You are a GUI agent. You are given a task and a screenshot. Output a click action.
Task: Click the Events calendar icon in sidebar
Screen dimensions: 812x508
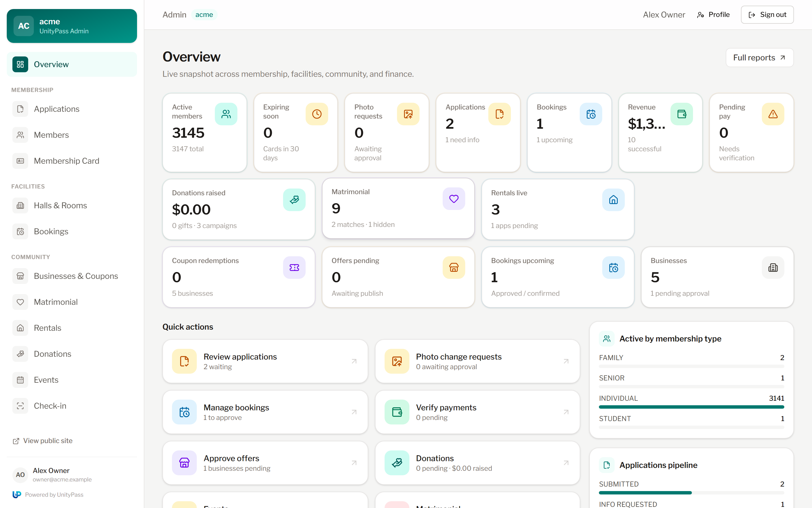click(20, 380)
